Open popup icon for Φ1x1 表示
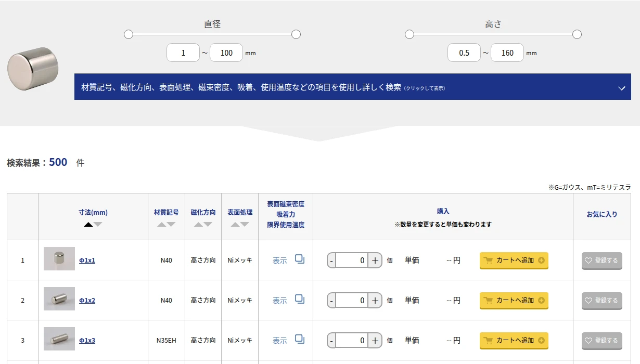This screenshot has width=640, height=364. [x=300, y=259]
